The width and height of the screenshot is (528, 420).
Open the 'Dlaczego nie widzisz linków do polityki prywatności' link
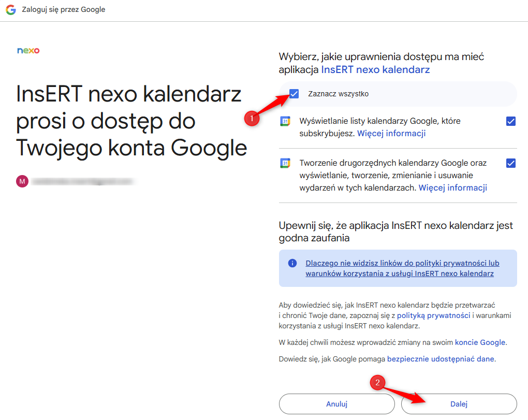click(x=402, y=268)
